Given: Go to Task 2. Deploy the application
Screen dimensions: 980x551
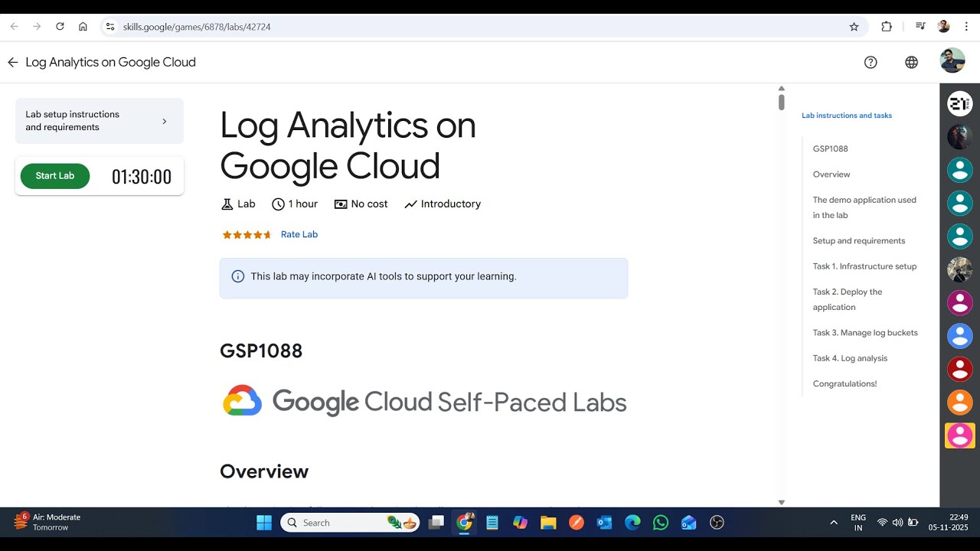Looking at the screenshot, I should coord(848,299).
